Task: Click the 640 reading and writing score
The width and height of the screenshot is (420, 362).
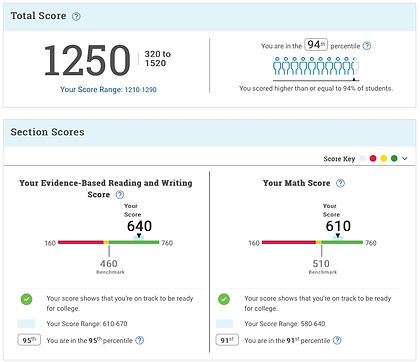Action: pyautogui.click(x=139, y=226)
